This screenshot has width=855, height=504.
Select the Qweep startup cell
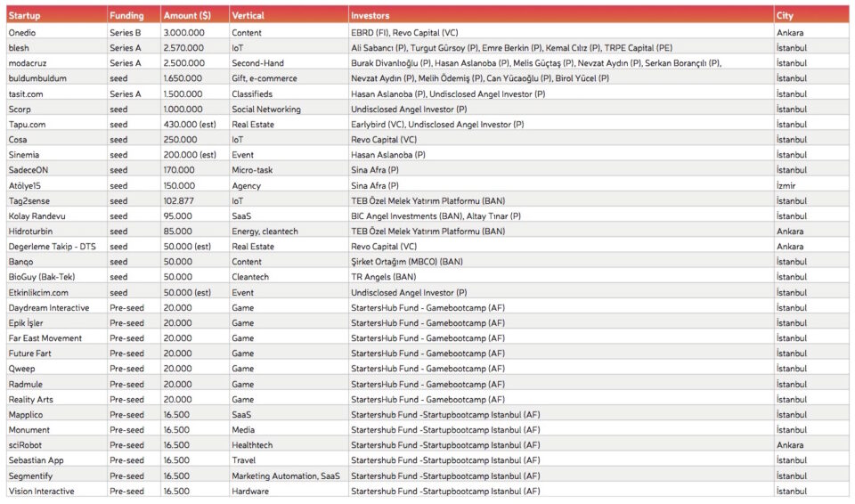[57, 369]
